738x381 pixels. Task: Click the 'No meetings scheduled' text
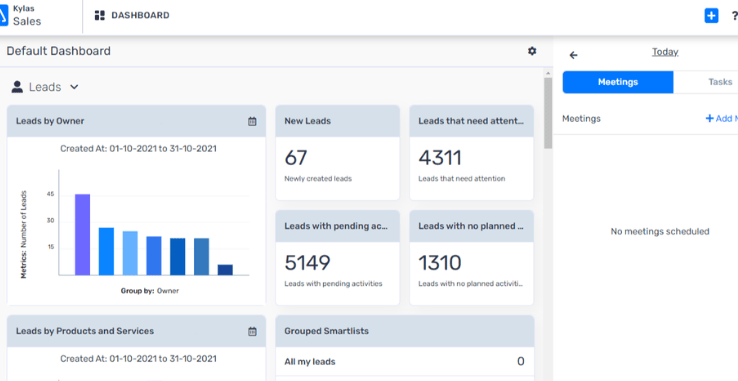pyautogui.click(x=660, y=231)
